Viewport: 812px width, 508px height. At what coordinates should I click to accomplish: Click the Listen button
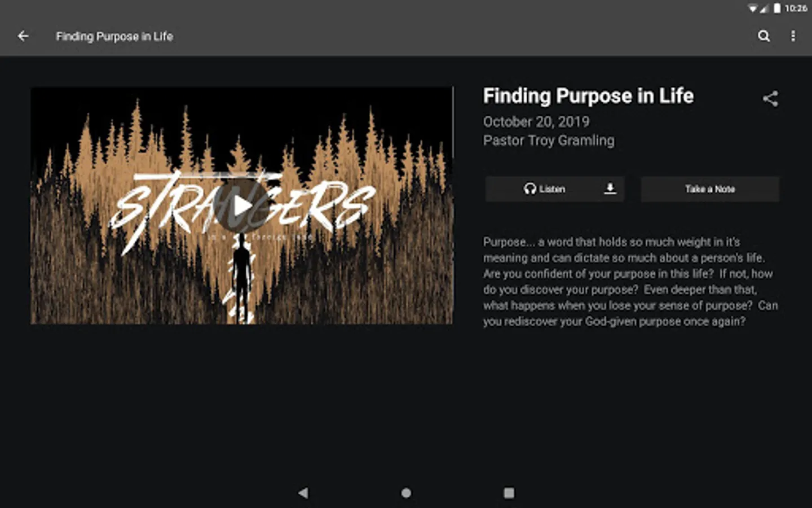[544, 189]
